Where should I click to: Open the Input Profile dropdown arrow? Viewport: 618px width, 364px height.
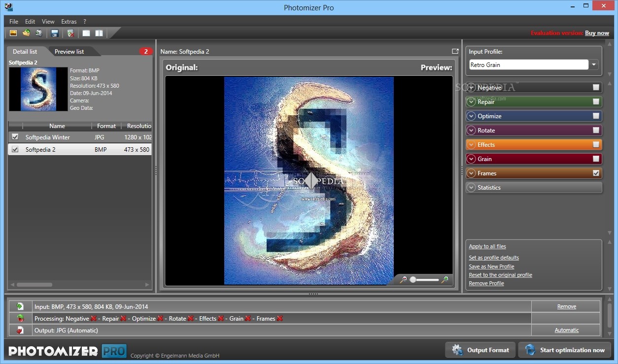click(x=593, y=65)
